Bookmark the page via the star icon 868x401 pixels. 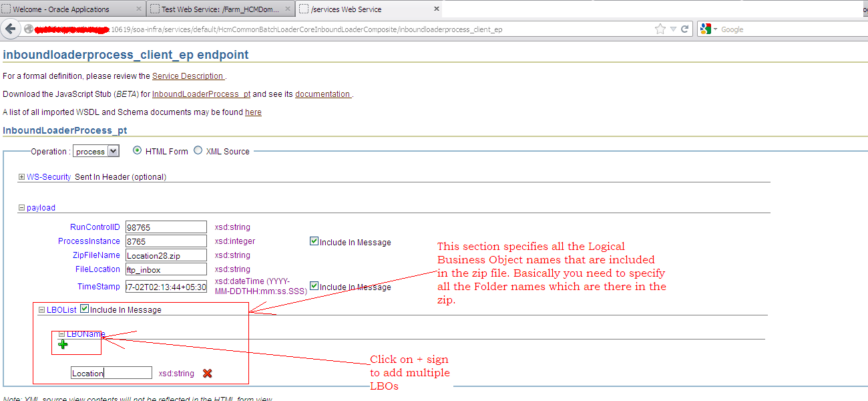(x=660, y=29)
